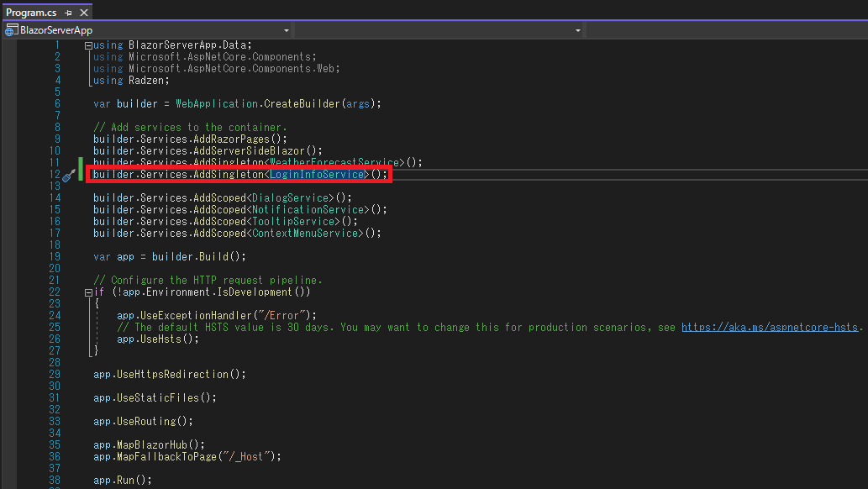Click 'IsDevelopment' on line 22
This screenshot has width=868, height=489.
[x=255, y=292]
